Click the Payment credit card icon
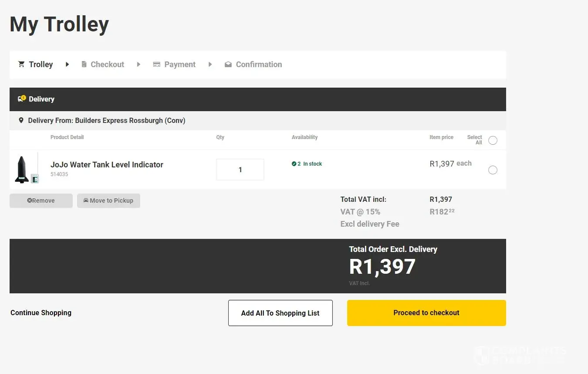The width and height of the screenshot is (588, 374). (157, 64)
